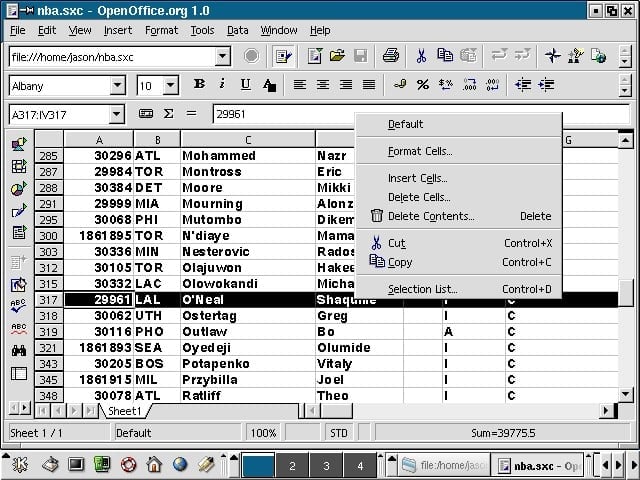Screen dimensions: 640x480
Task: Open the K menu launcher
Action: pyautogui.click(x=19, y=464)
